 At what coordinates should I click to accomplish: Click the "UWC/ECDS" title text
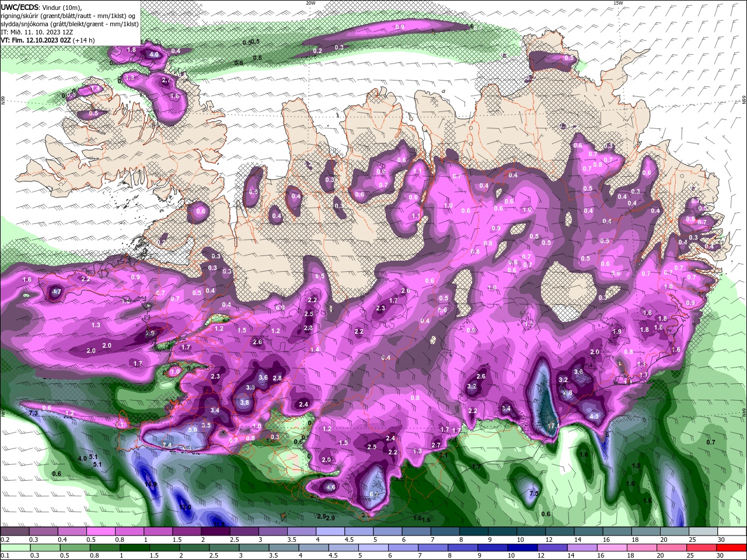(20, 7)
